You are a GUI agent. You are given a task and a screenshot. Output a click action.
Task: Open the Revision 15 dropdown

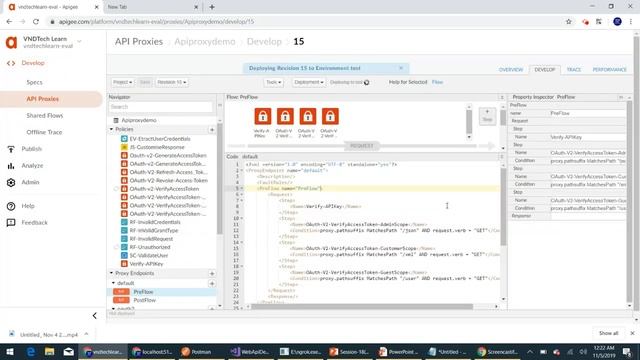[x=171, y=82]
